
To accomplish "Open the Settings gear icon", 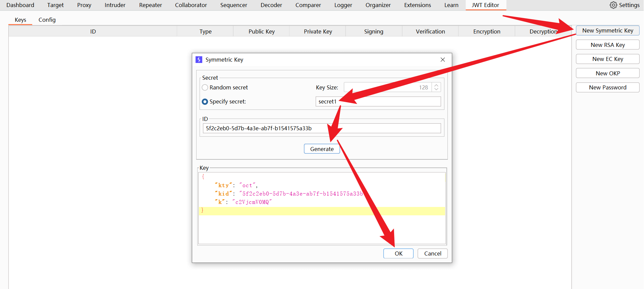I will pyautogui.click(x=613, y=5).
